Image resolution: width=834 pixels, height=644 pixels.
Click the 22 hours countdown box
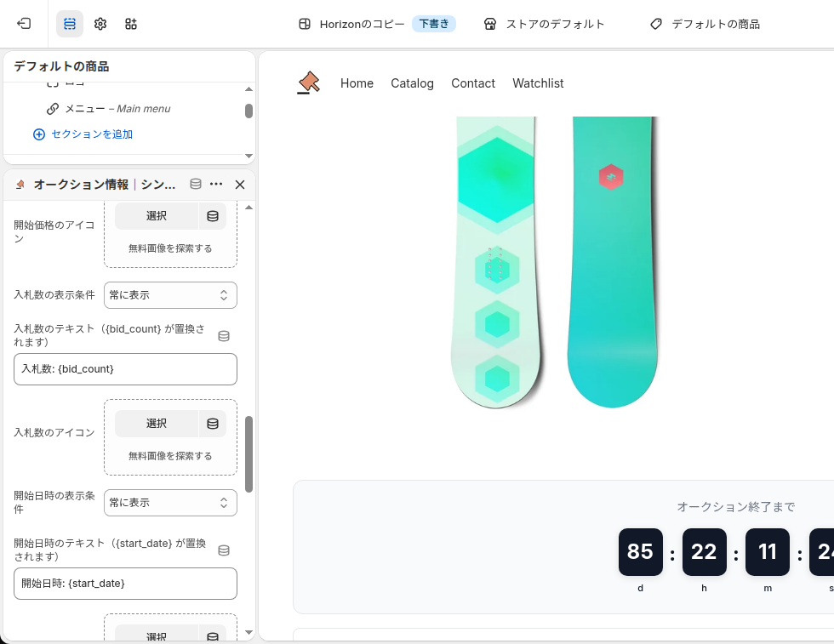tap(705, 552)
